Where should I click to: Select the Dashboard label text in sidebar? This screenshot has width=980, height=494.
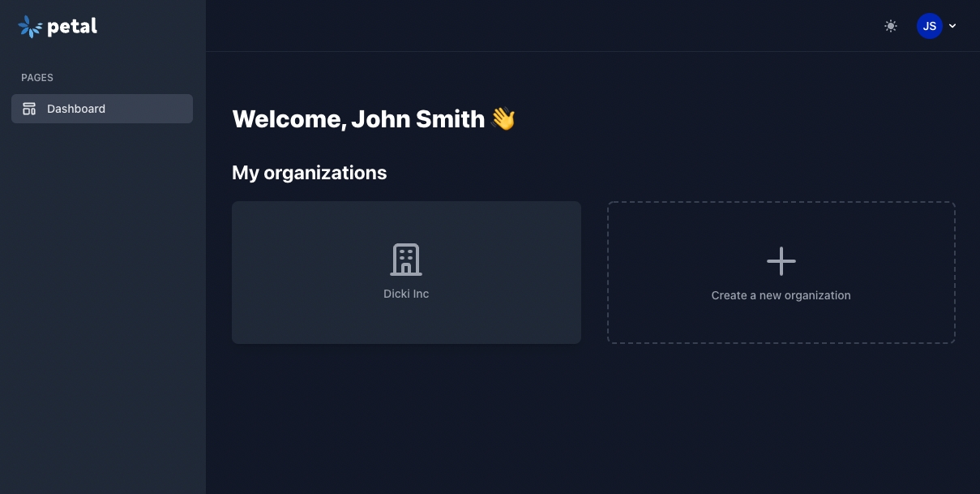[x=76, y=109]
